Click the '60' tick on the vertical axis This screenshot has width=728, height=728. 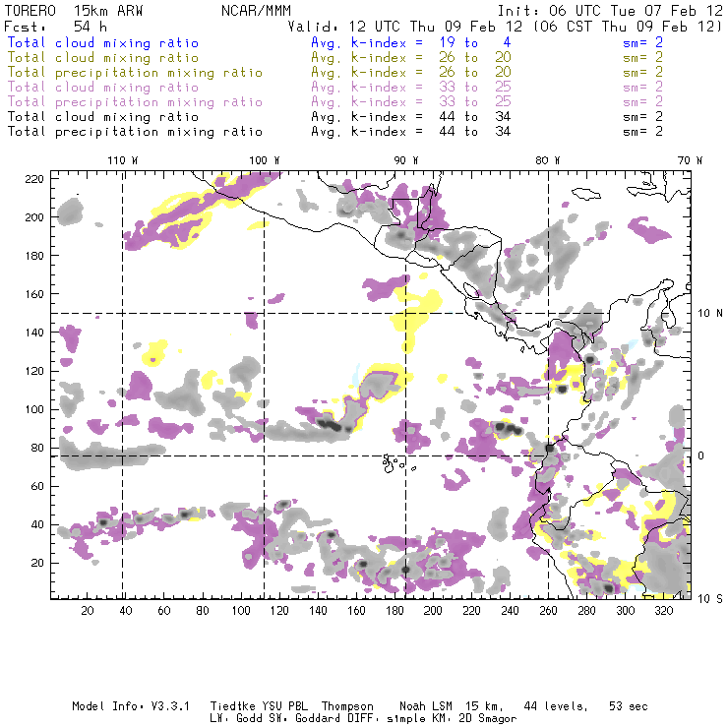pos(37,487)
